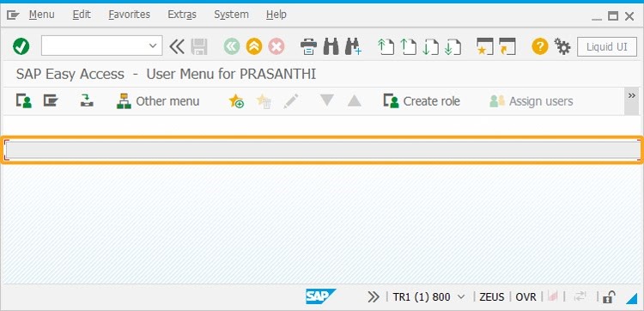The height and width of the screenshot is (311, 644).
Task: Go to Last Page icon
Action: 453,46
